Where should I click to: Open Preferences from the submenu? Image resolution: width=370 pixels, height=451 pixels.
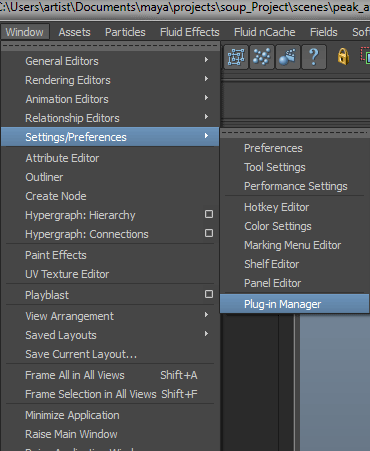(x=295, y=148)
